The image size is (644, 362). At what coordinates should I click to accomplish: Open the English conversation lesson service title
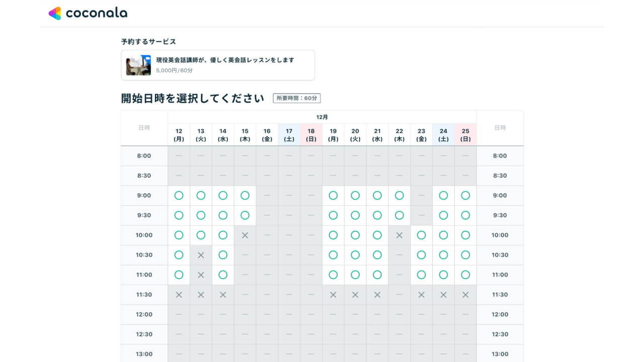click(x=225, y=60)
